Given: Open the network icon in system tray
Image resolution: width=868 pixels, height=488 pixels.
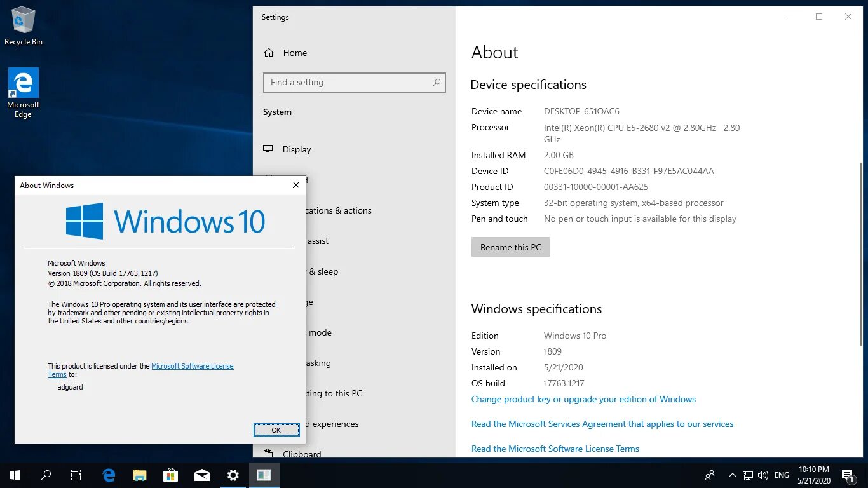Looking at the screenshot, I should coord(748,475).
